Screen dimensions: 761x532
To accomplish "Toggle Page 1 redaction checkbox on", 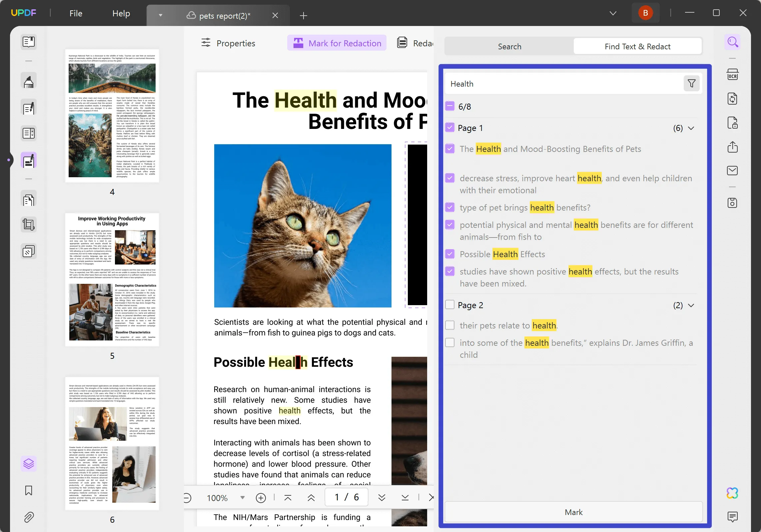I will pos(450,128).
